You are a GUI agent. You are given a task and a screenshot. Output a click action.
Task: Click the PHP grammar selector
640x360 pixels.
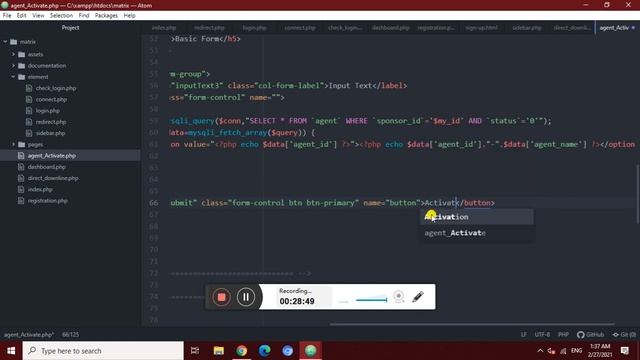tap(563, 334)
